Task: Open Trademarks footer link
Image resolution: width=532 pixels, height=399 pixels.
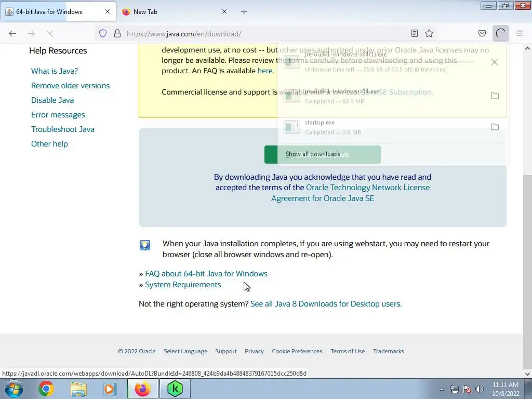Action: (389, 351)
